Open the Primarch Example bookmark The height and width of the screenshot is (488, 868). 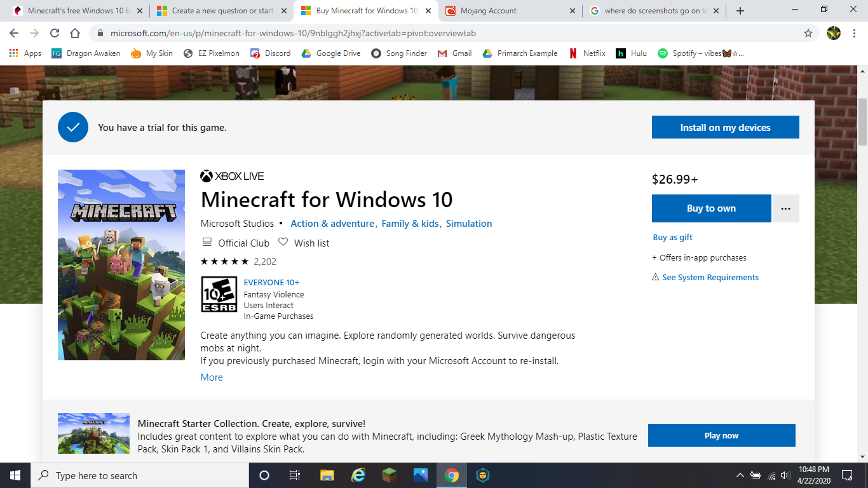point(520,53)
